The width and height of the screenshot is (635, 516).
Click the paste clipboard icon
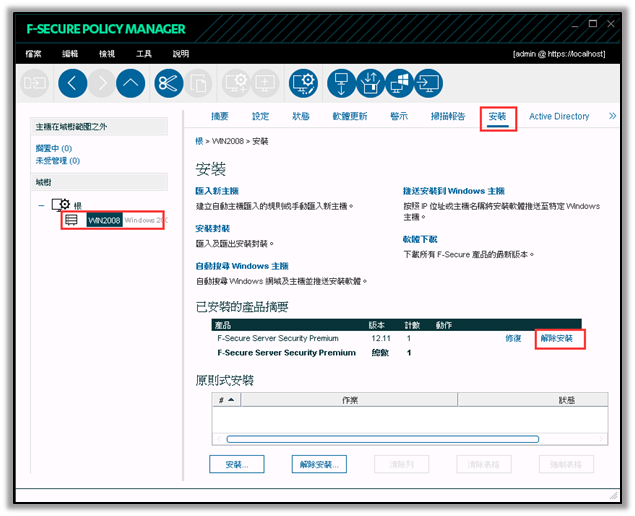pyautogui.click(x=198, y=83)
